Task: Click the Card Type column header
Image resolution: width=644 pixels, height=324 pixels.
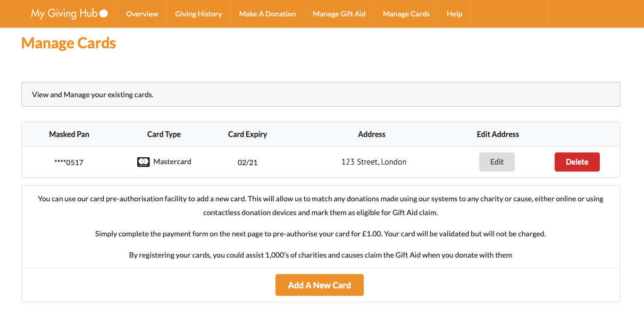Action: pyautogui.click(x=164, y=134)
